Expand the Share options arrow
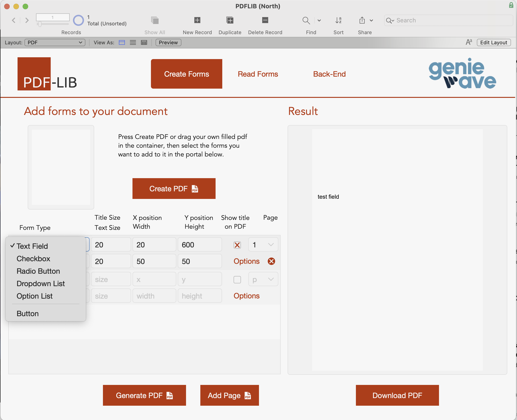517x420 pixels. [371, 21]
